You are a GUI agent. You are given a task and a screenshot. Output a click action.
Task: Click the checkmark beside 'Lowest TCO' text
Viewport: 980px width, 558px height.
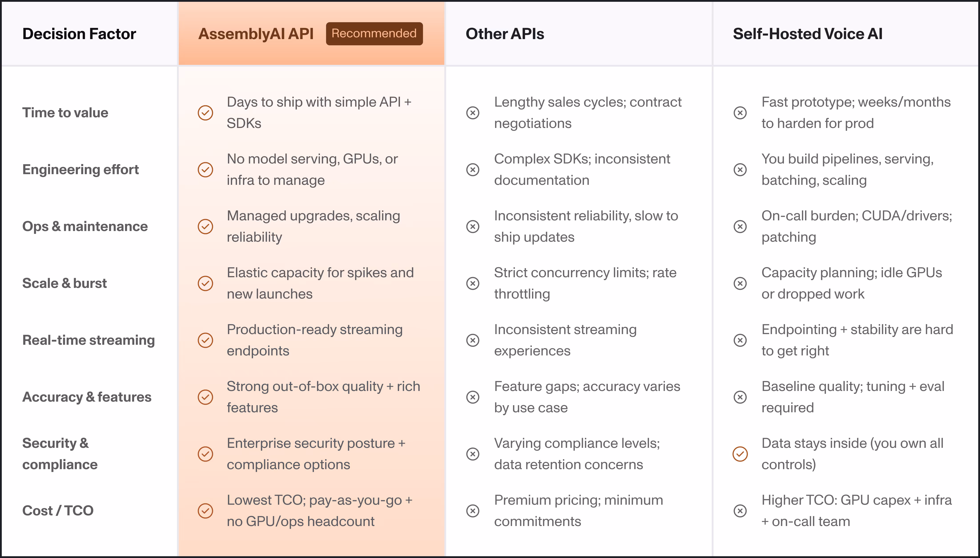[205, 510]
